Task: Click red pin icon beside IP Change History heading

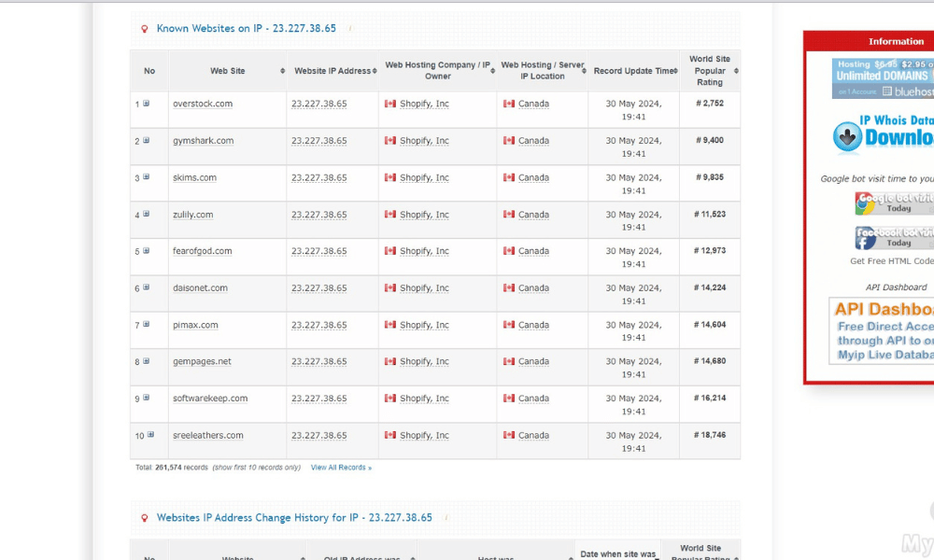Action: point(144,518)
